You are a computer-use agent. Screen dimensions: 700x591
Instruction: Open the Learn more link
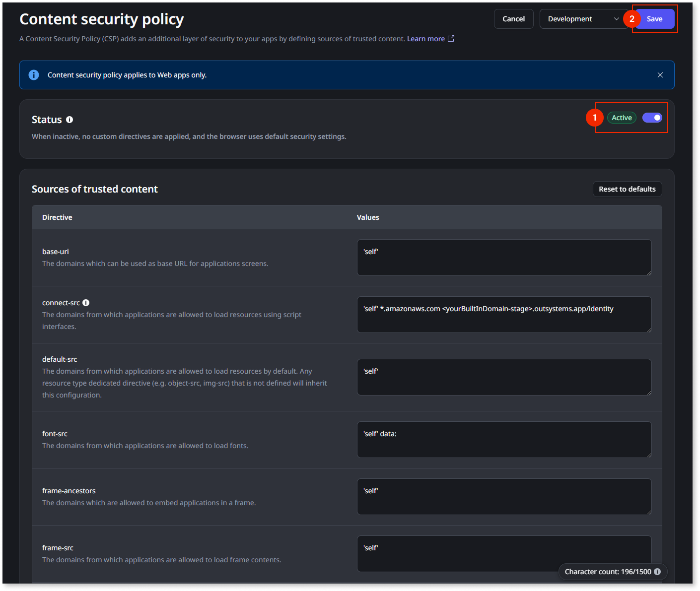(425, 38)
